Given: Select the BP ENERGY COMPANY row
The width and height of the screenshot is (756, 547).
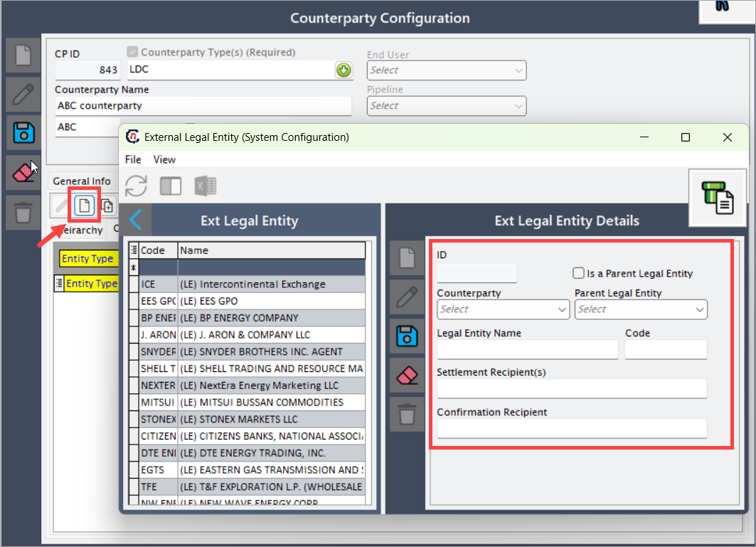Looking at the screenshot, I should tap(247, 318).
